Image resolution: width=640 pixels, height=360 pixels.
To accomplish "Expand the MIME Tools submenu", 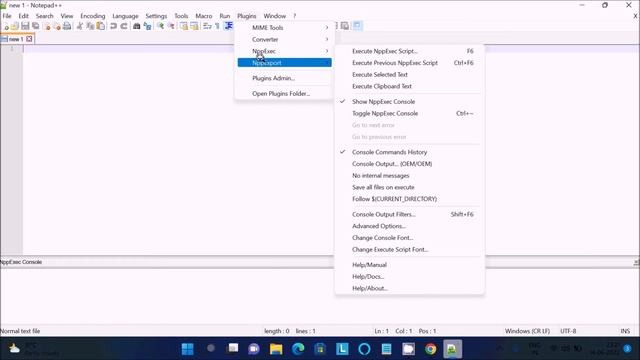I will point(284,28).
